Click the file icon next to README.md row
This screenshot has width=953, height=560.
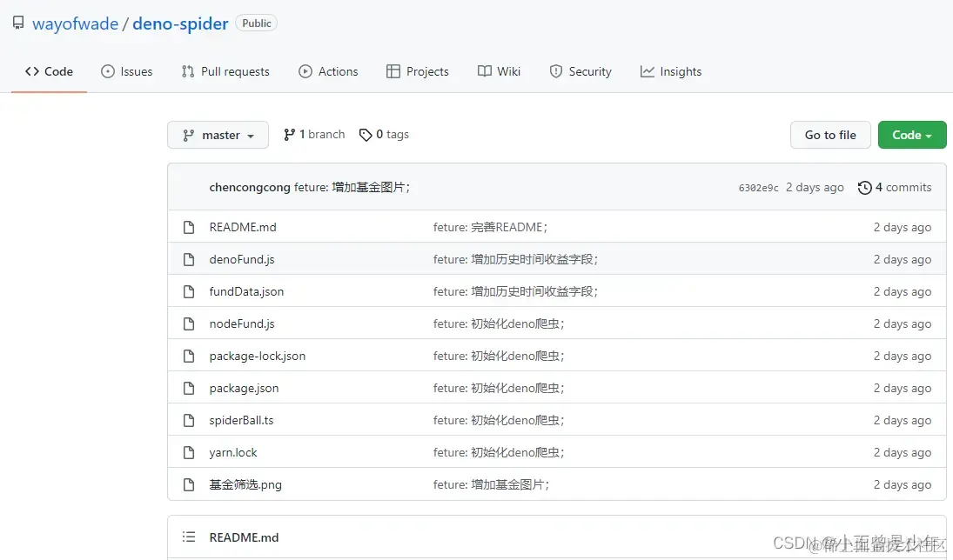189,227
